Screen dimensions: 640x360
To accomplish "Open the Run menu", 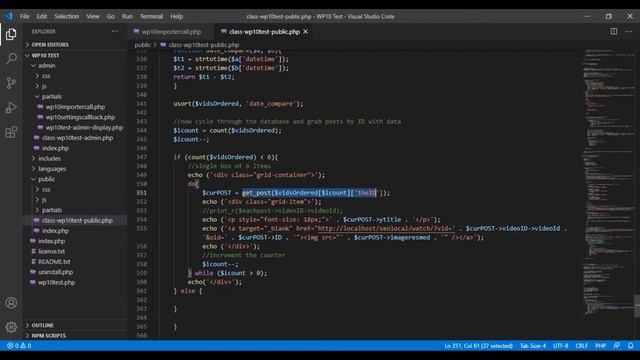I will pyautogui.click(x=127, y=16).
